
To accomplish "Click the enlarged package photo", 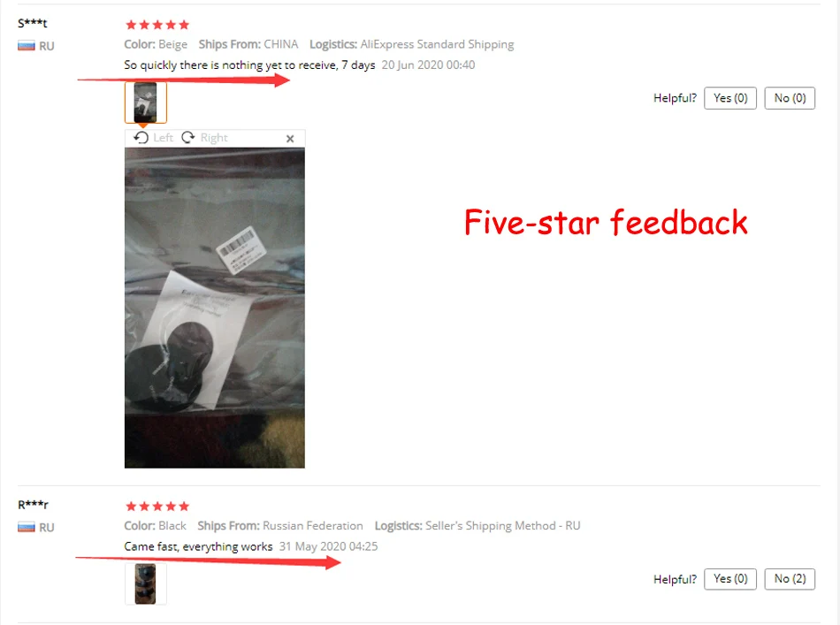I will [215, 308].
